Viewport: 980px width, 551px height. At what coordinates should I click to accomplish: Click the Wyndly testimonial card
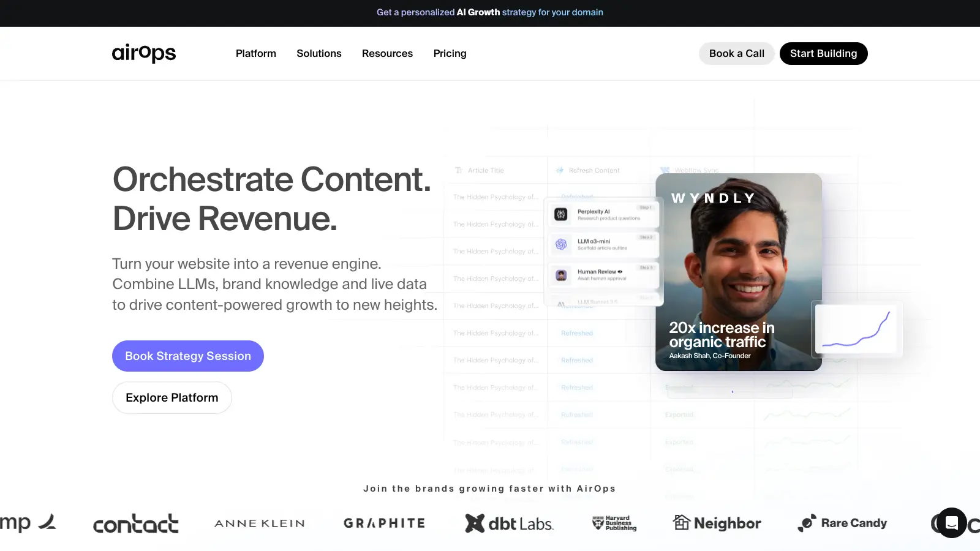tap(738, 272)
